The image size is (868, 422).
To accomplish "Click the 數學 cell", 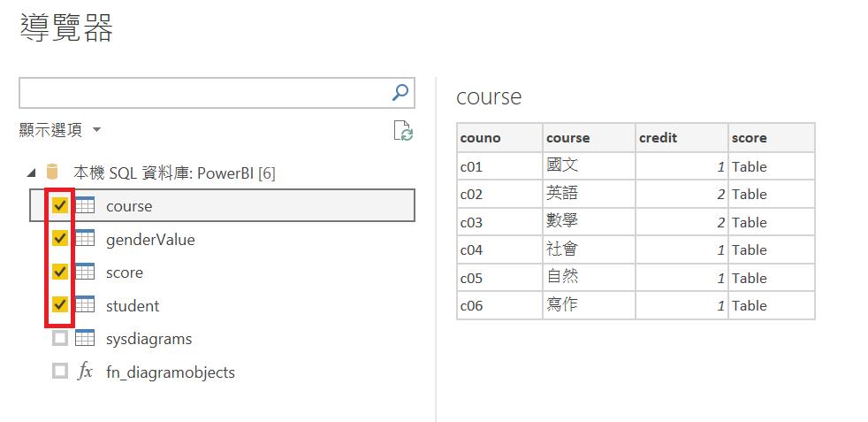I will [589, 222].
